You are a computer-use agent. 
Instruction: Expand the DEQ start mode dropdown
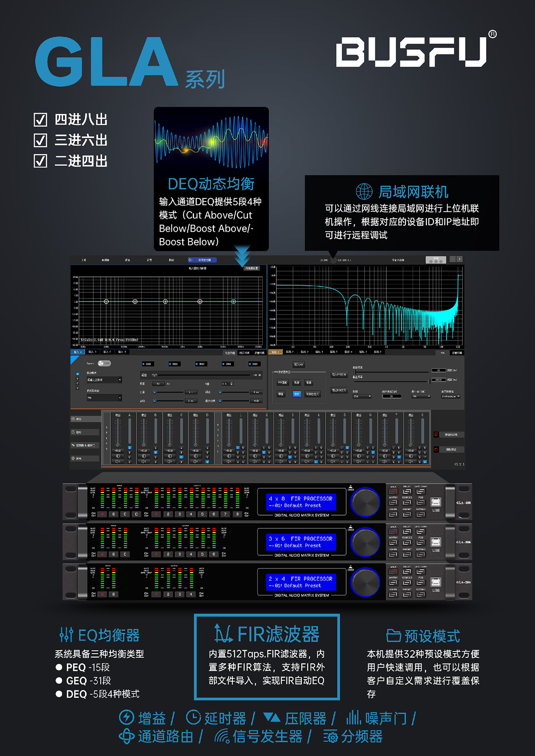click(104, 380)
